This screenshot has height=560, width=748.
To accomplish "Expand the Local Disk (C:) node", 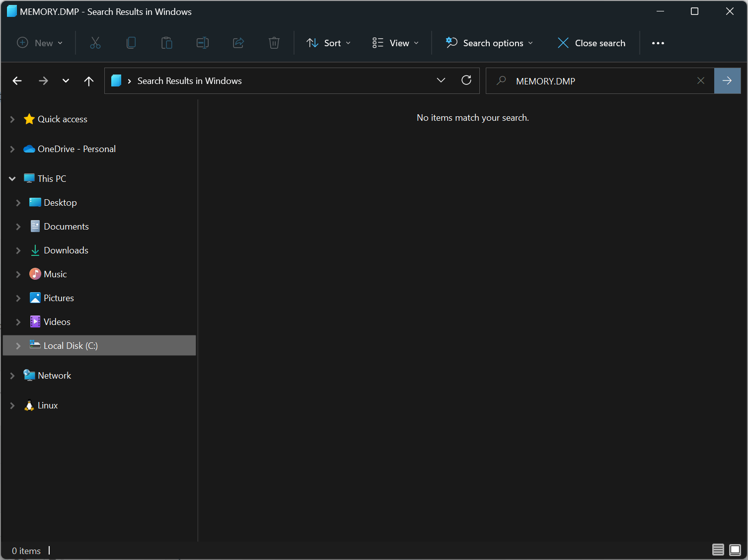I will (18, 346).
